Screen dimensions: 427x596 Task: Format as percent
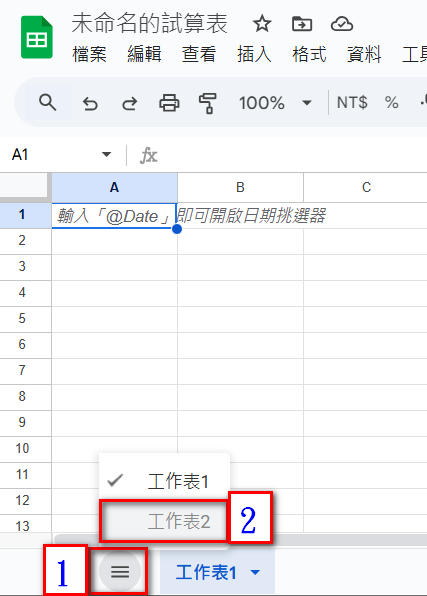[391, 102]
